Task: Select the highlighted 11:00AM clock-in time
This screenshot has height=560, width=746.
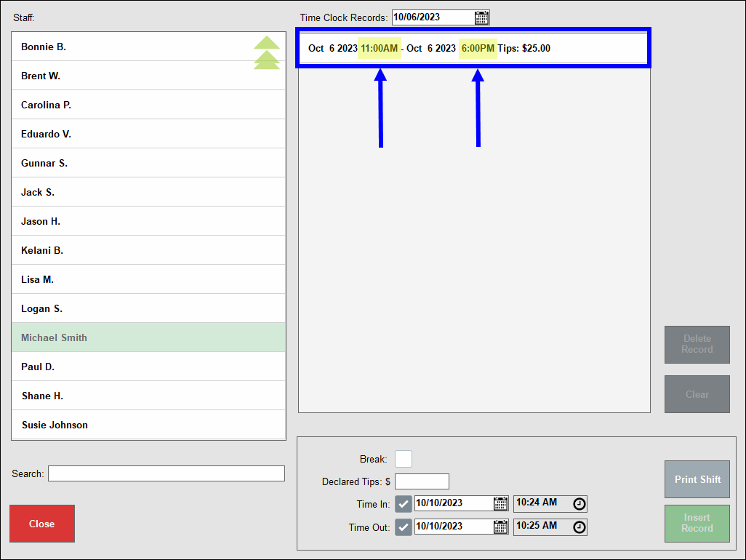Action: pos(379,48)
